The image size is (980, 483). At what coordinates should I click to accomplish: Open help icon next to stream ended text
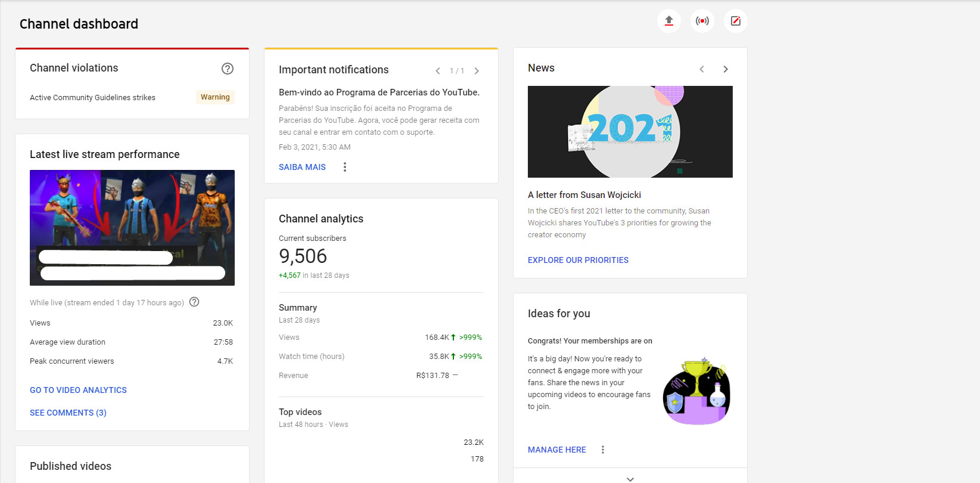tap(194, 302)
